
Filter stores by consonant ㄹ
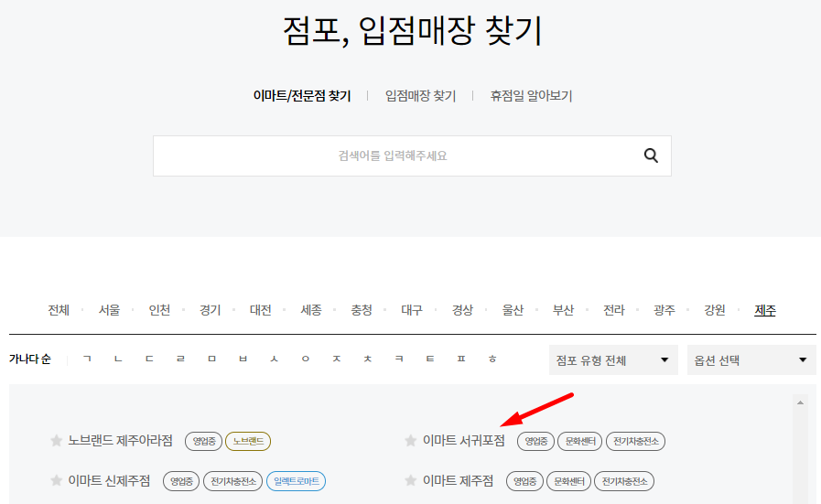(180, 359)
